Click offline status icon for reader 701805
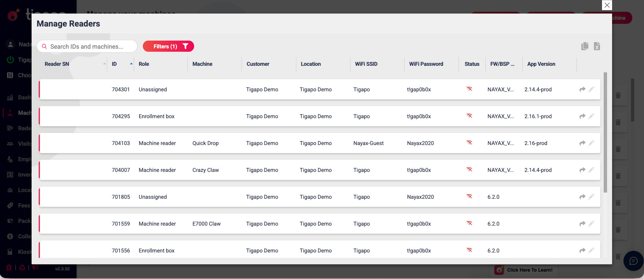The width and height of the screenshot is (644, 279). [469, 196]
